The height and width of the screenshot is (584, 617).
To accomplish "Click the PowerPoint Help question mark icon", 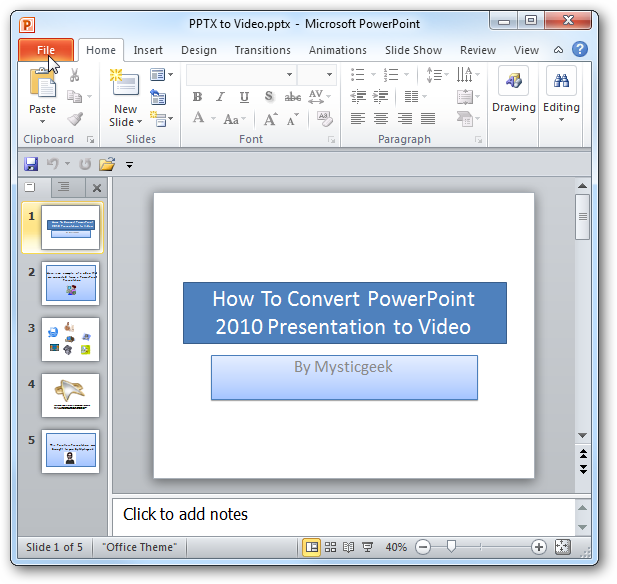I will [580, 50].
